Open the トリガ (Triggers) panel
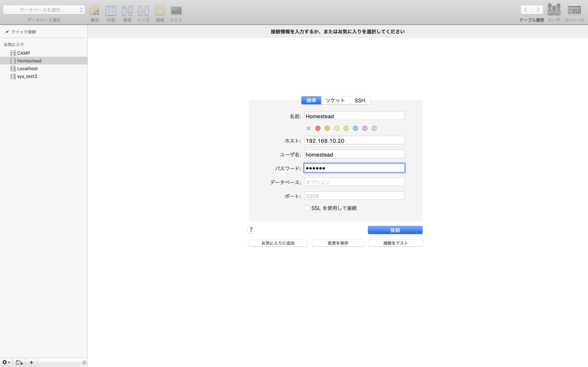Image resolution: width=588 pixels, height=367 pixels. tap(143, 11)
